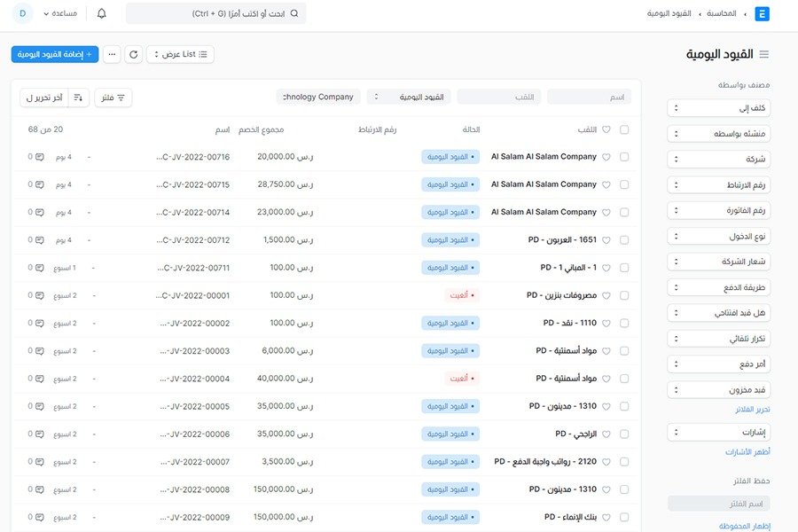Click the فلتر filter button
Viewport: 798px width, 532px height.
click(x=113, y=98)
